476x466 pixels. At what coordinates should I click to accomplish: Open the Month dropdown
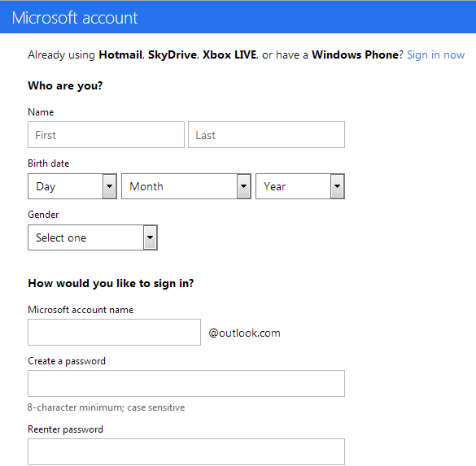pyautogui.click(x=186, y=186)
